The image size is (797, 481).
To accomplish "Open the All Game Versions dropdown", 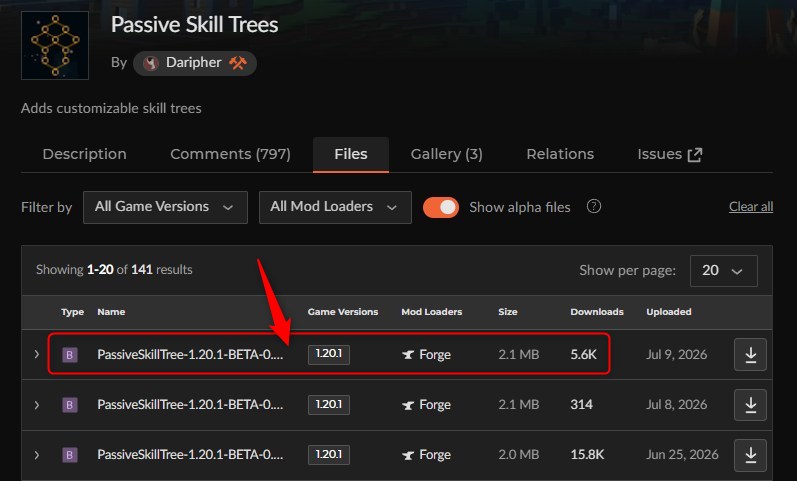I will point(165,207).
